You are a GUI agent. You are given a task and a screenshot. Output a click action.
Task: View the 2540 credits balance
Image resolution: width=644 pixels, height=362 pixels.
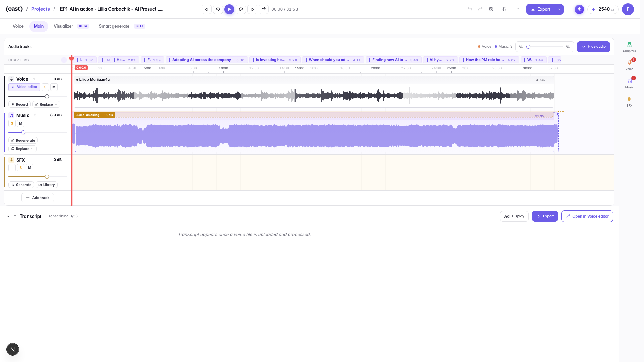603,9
